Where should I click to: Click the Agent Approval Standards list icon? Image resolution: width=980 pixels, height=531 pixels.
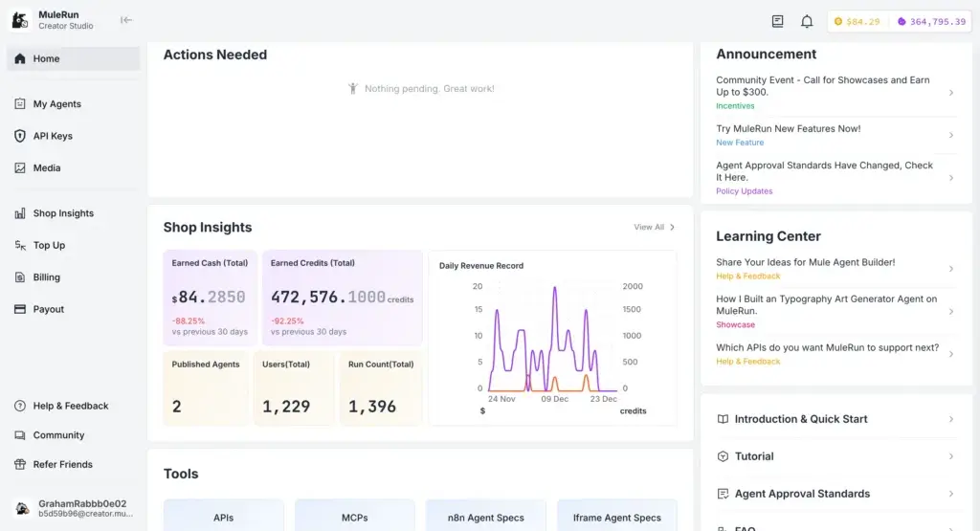tap(723, 494)
